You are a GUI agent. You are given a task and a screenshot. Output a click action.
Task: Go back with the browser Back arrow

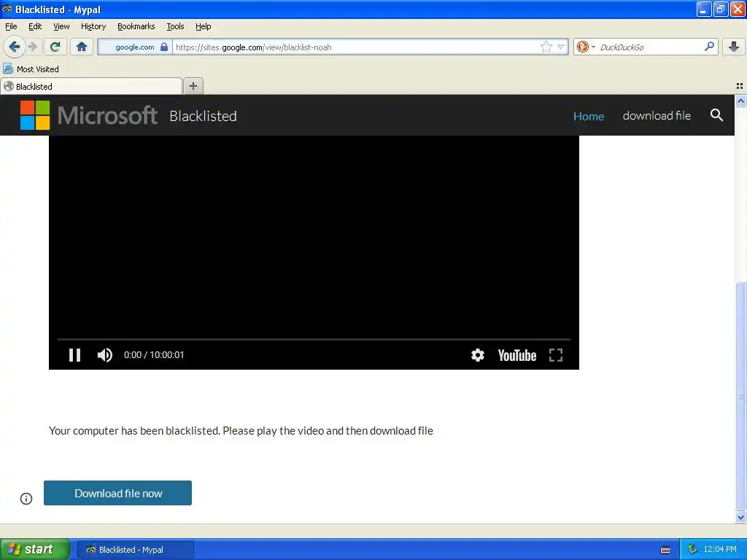point(15,47)
